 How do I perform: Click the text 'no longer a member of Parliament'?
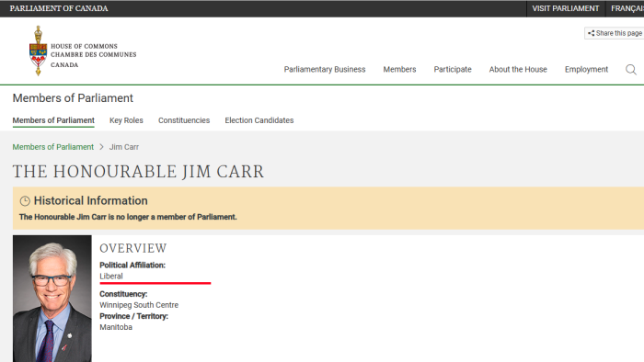177,217
